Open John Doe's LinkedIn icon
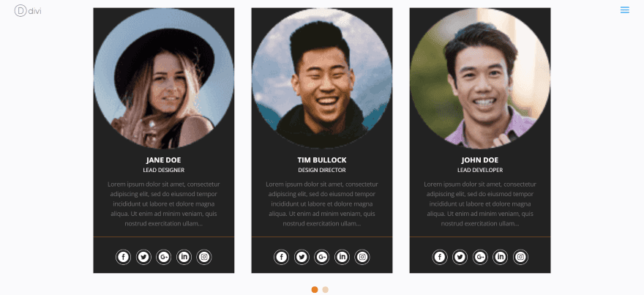Screen dimensions: 644x295 click(x=501, y=257)
